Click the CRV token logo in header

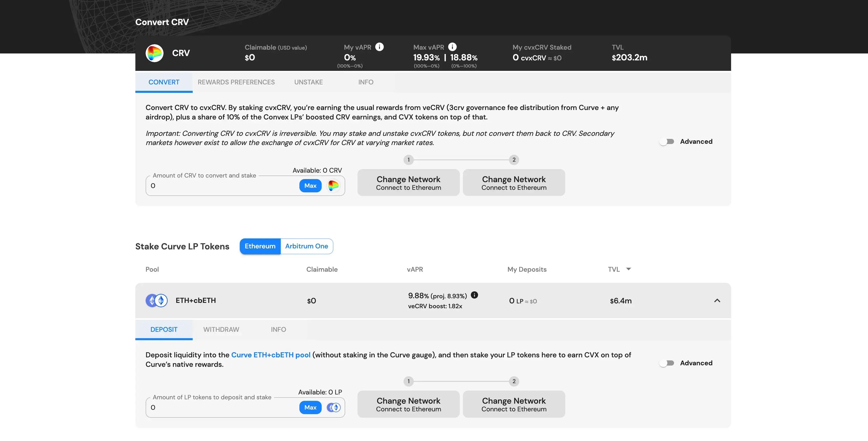pyautogui.click(x=154, y=53)
